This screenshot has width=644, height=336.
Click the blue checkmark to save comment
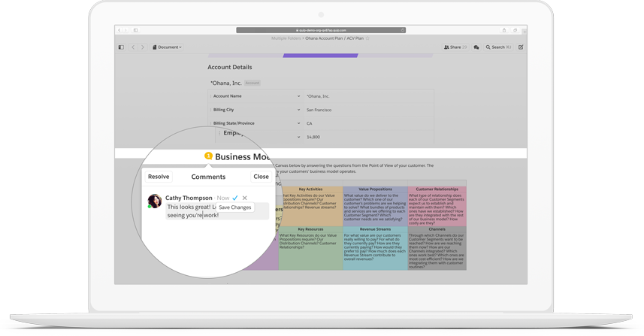pos(235,198)
